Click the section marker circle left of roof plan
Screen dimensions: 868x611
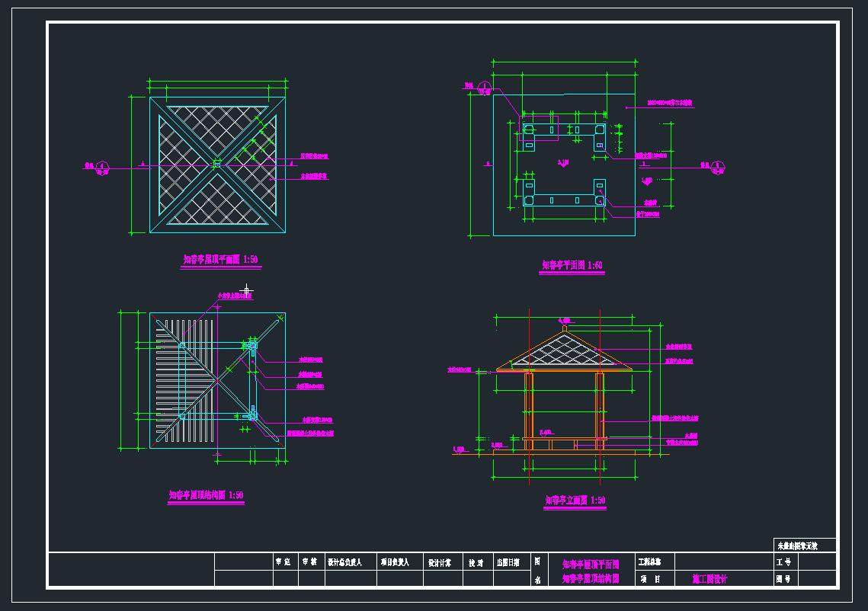pyautogui.click(x=104, y=166)
